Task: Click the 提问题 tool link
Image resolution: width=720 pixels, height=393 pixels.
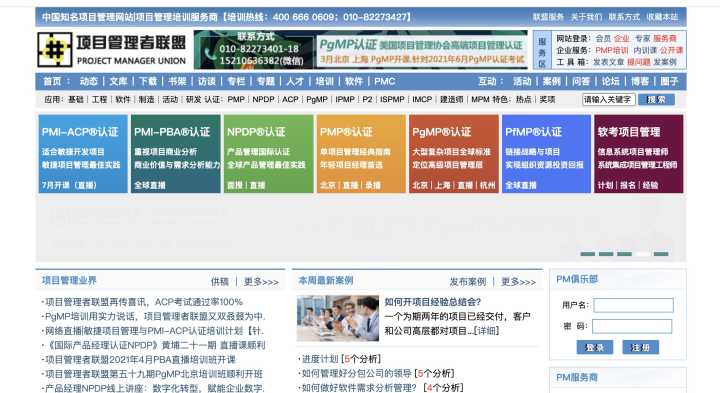Action: click(x=638, y=62)
